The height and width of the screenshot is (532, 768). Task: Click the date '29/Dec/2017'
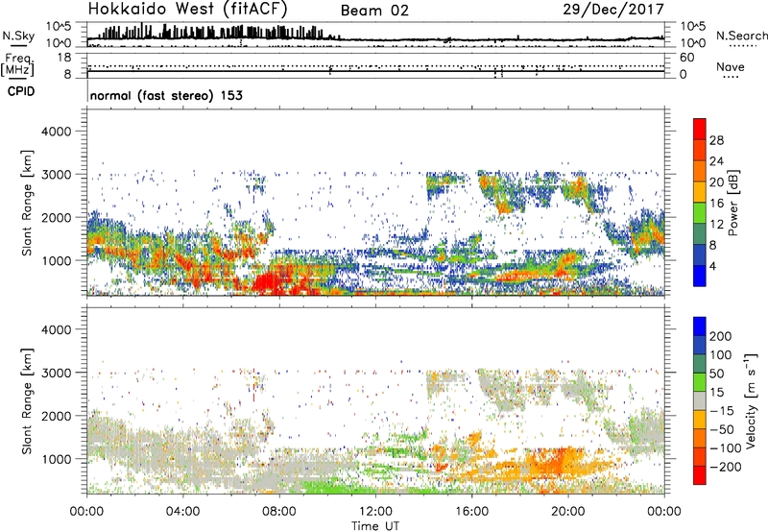click(x=613, y=9)
